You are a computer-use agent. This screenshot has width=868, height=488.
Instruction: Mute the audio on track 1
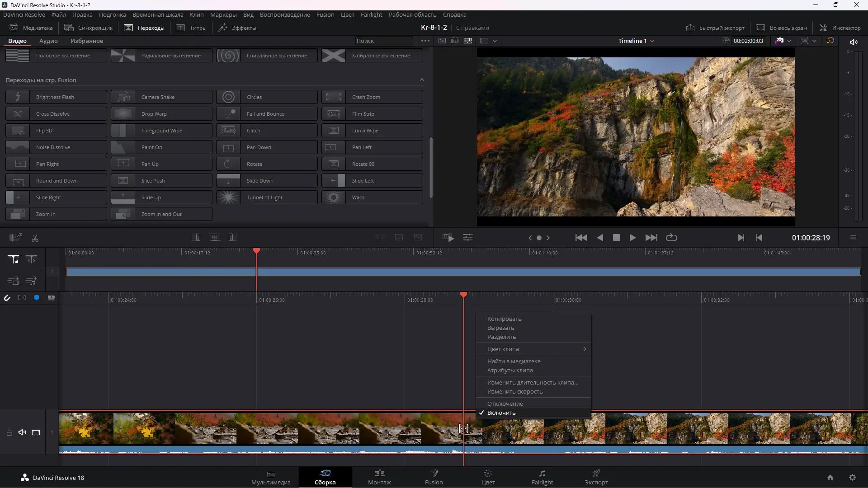pos(22,432)
